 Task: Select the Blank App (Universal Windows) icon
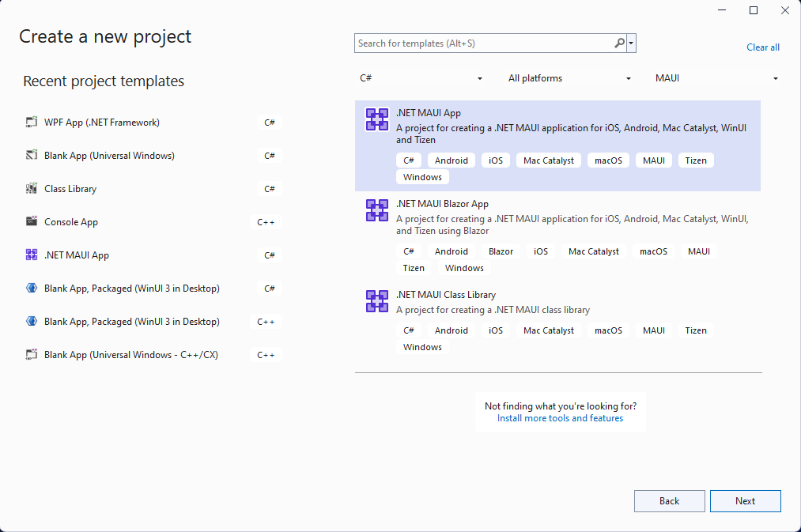(x=32, y=155)
